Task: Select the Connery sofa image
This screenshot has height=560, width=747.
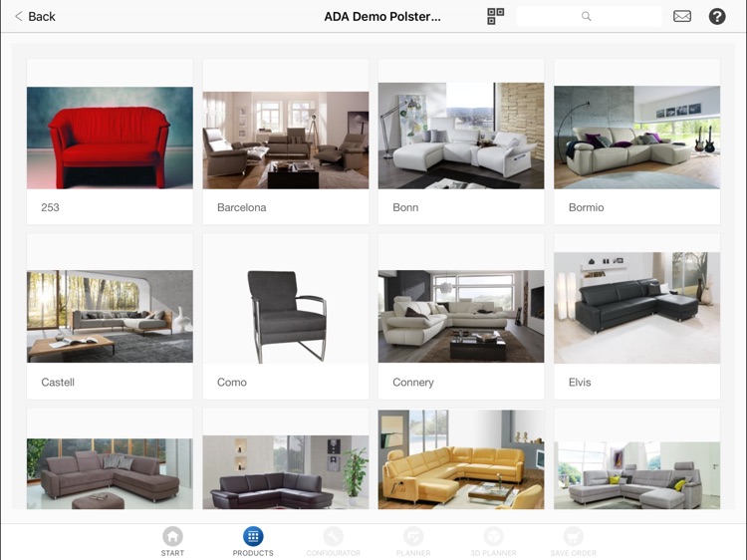Action: (x=461, y=317)
